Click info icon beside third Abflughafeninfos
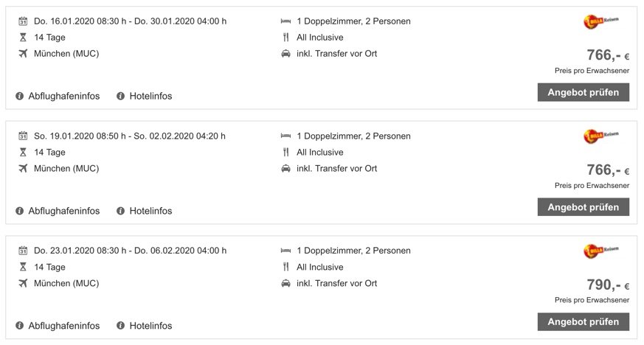Viewport: 644px width, 345px height. pyautogui.click(x=19, y=326)
